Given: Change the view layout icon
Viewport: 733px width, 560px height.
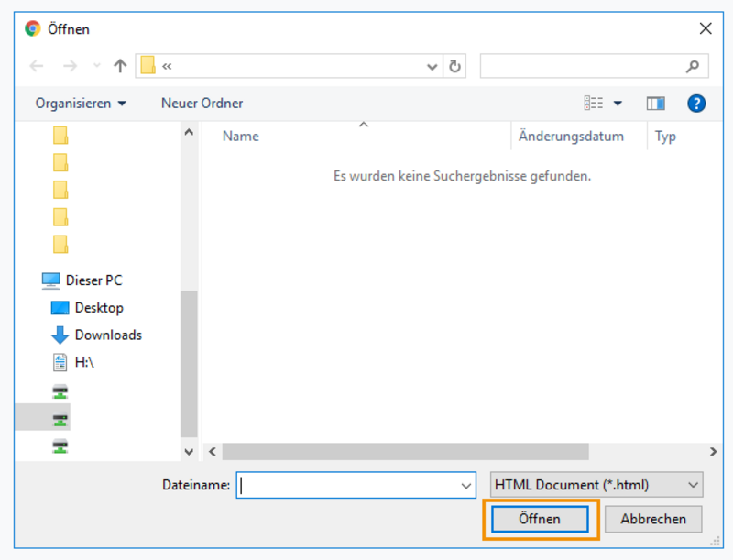Looking at the screenshot, I should pyautogui.click(x=593, y=103).
